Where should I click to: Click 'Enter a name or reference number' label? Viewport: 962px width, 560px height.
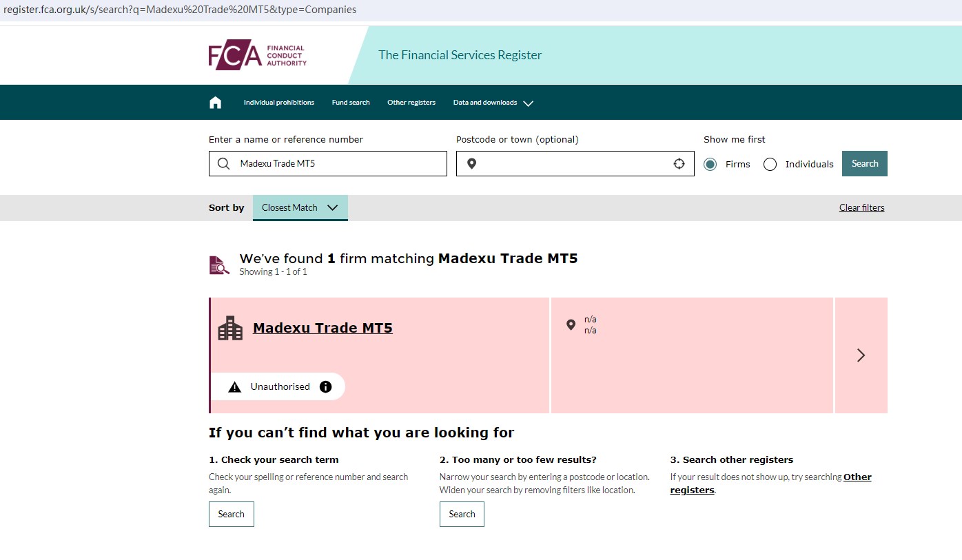(x=286, y=140)
